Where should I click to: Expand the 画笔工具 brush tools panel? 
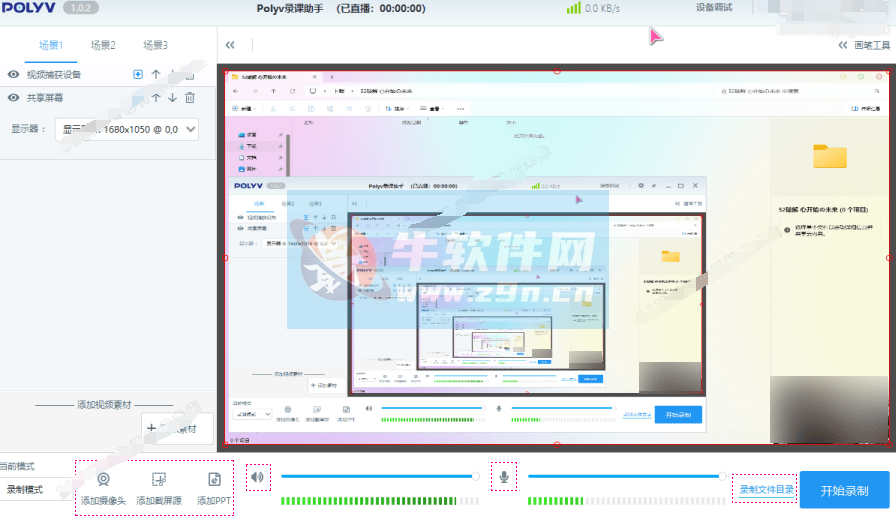[x=864, y=45]
